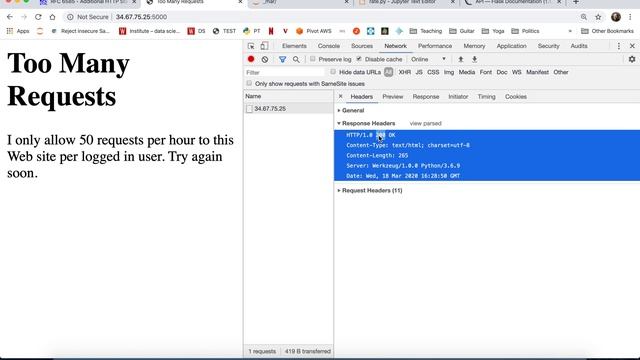Screen dimensions: 640x360
Task: Switch to the Elements panel
Action: point(294,46)
